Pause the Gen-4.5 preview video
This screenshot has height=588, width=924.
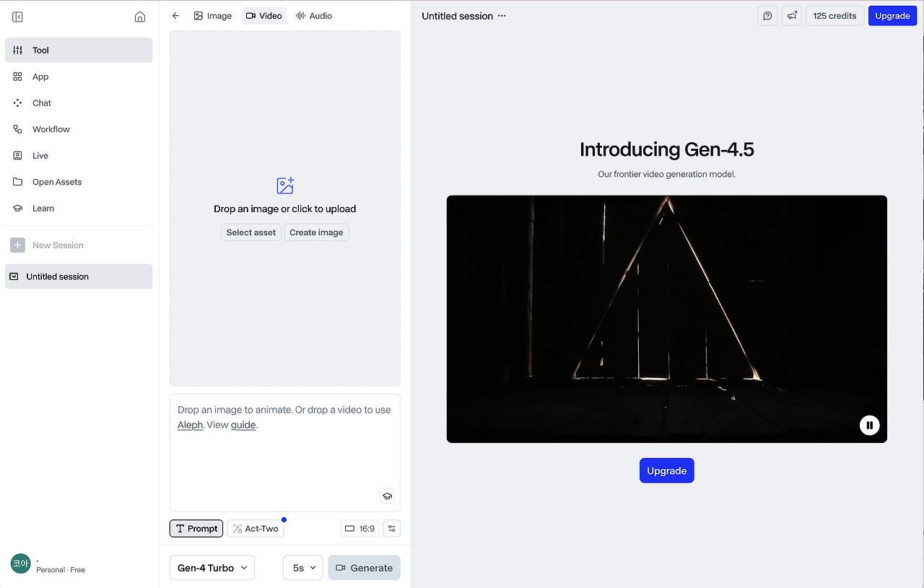pyautogui.click(x=870, y=425)
